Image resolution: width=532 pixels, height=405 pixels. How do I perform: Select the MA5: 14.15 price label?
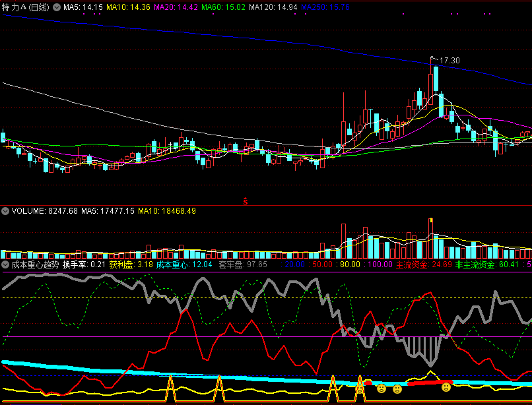[x=83, y=7]
